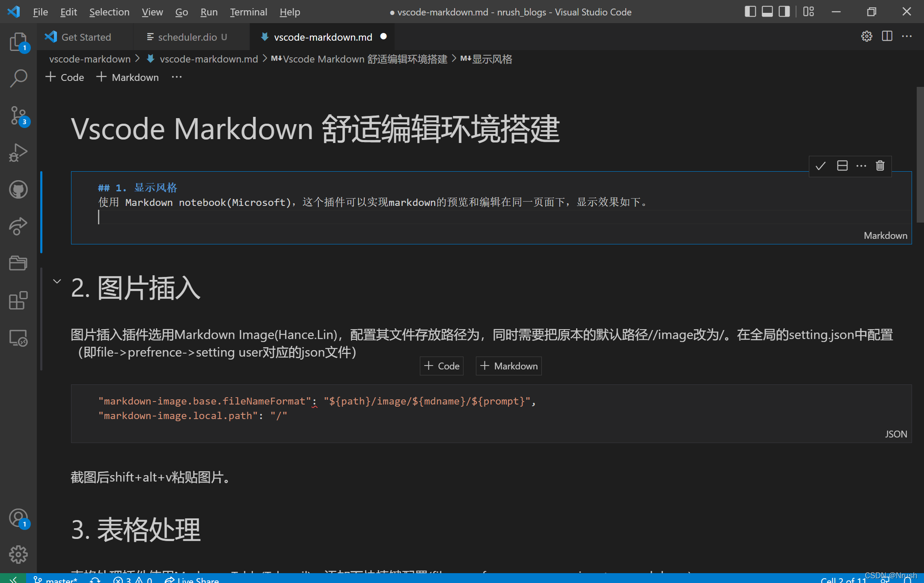
Task: Open the Explorer view in activity bar
Action: click(x=18, y=42)
